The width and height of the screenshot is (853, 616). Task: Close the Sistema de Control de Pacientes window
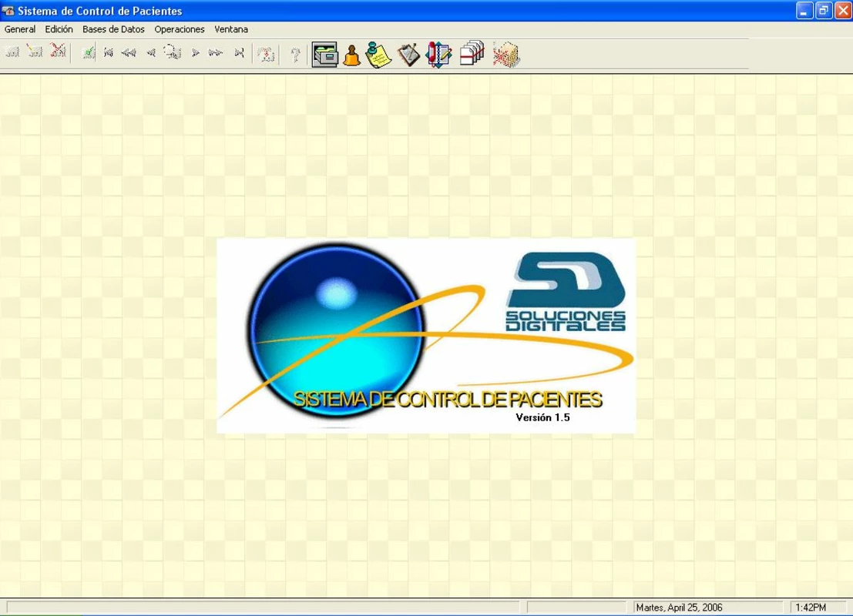pos(843,10)
